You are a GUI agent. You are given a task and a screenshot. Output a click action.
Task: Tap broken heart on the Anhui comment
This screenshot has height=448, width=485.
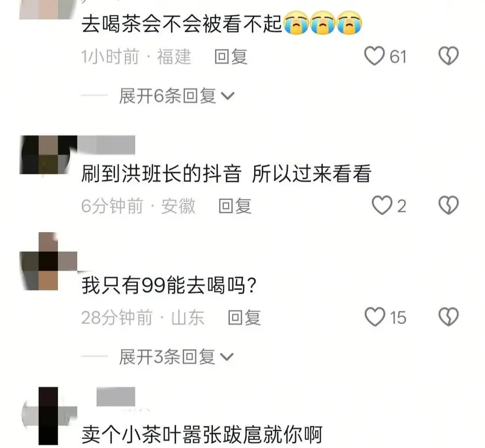click(x=449, y=206)
